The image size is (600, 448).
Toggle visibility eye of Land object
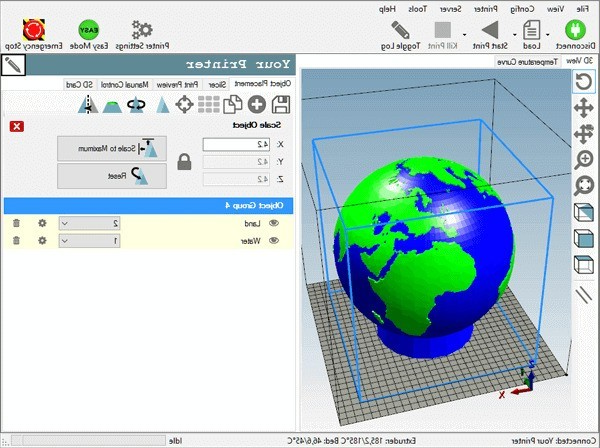coord(273,223)
